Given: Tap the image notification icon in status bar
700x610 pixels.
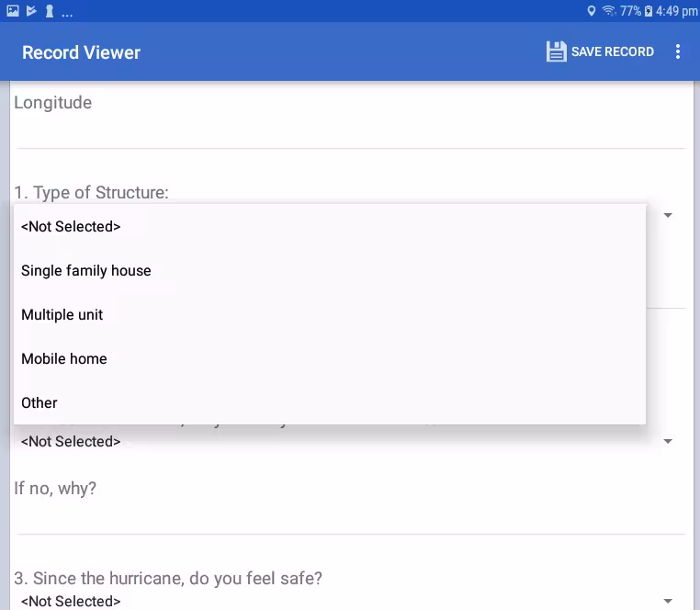Looking at the screenshot, I should [x=13, y=11].
